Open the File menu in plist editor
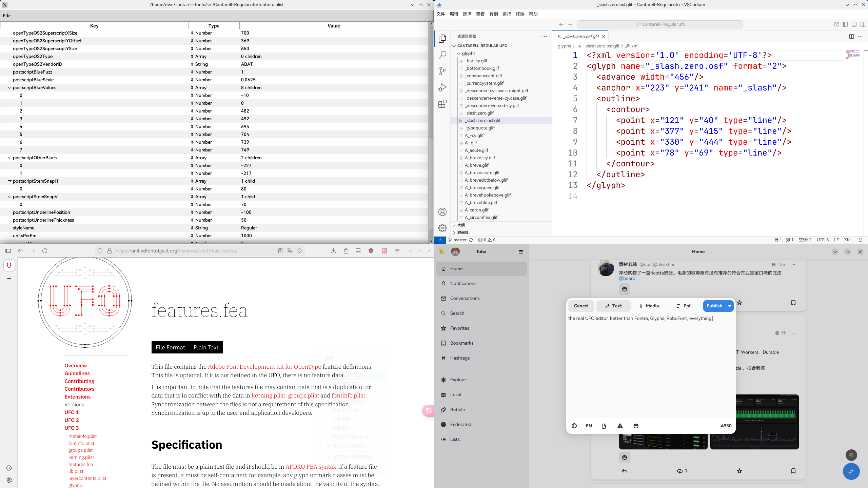 7,16
